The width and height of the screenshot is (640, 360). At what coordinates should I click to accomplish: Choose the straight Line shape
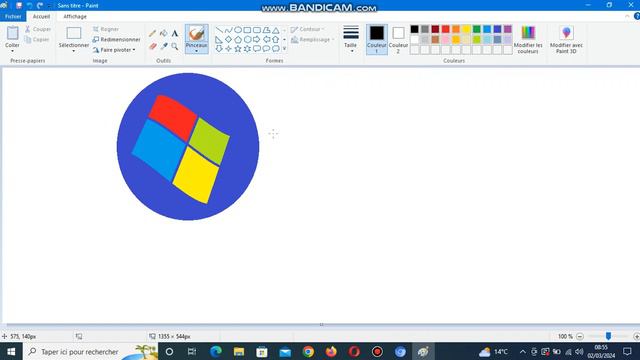[219, 30]
